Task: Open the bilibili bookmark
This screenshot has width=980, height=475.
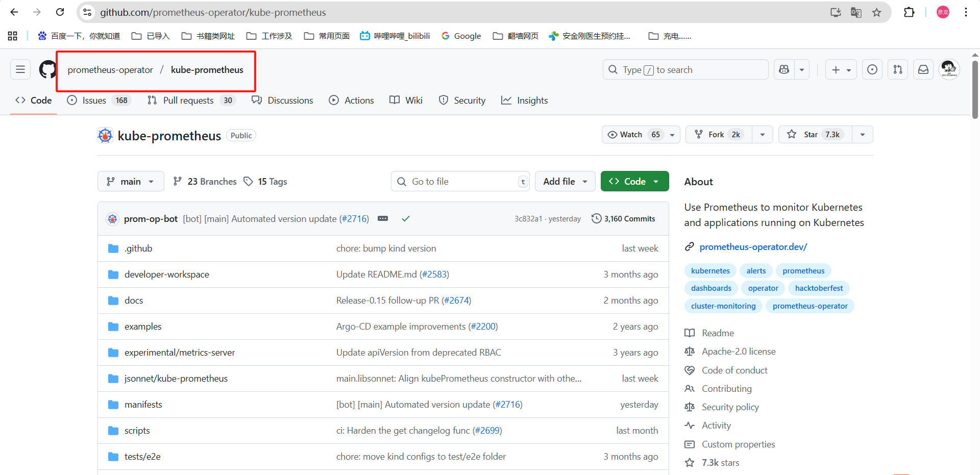Action: 395,36
